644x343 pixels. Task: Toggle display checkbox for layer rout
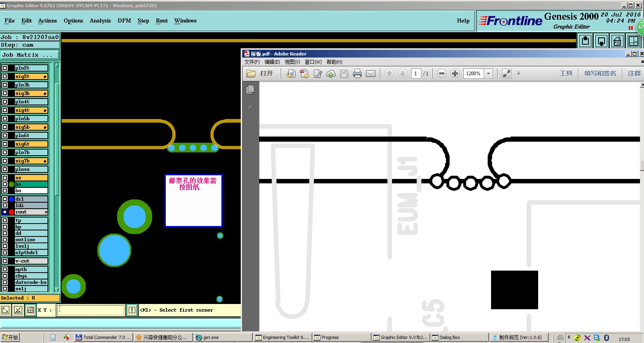5,212
